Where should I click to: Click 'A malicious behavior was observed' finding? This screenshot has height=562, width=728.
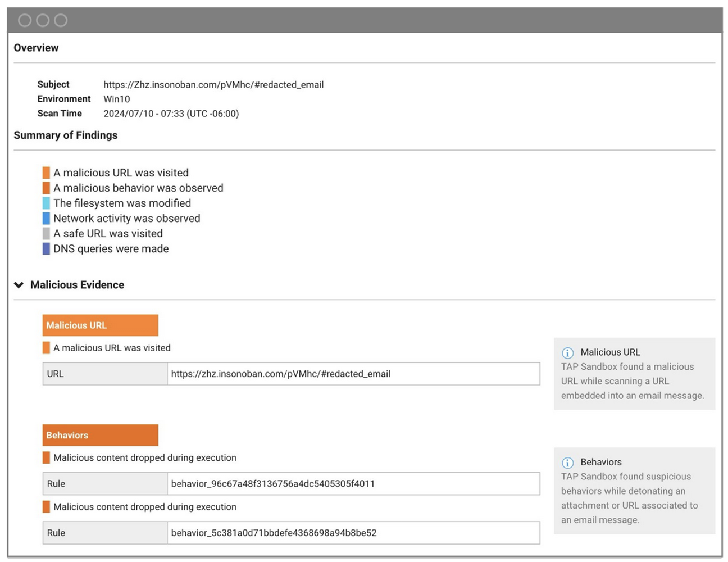pos(138,188)
